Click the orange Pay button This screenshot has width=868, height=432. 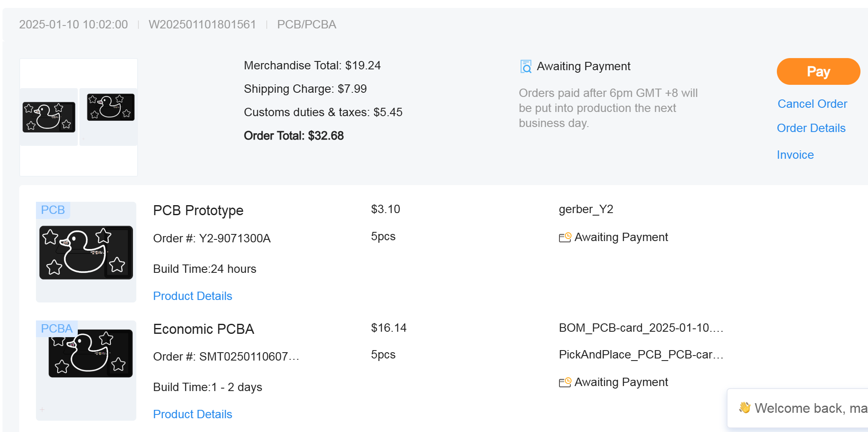point(818,71)
